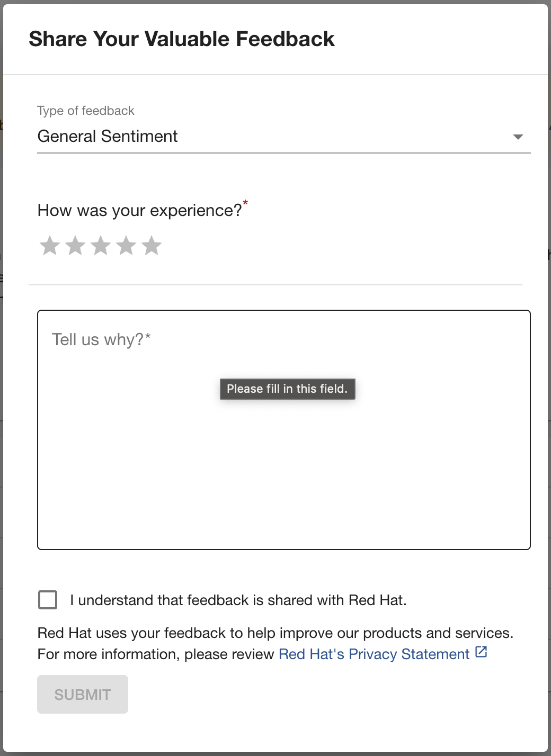The height and width of the screenshot is (756, 551).
Task: Click the "Tell us why?" placeholder label
Action: tap(101, 339)
